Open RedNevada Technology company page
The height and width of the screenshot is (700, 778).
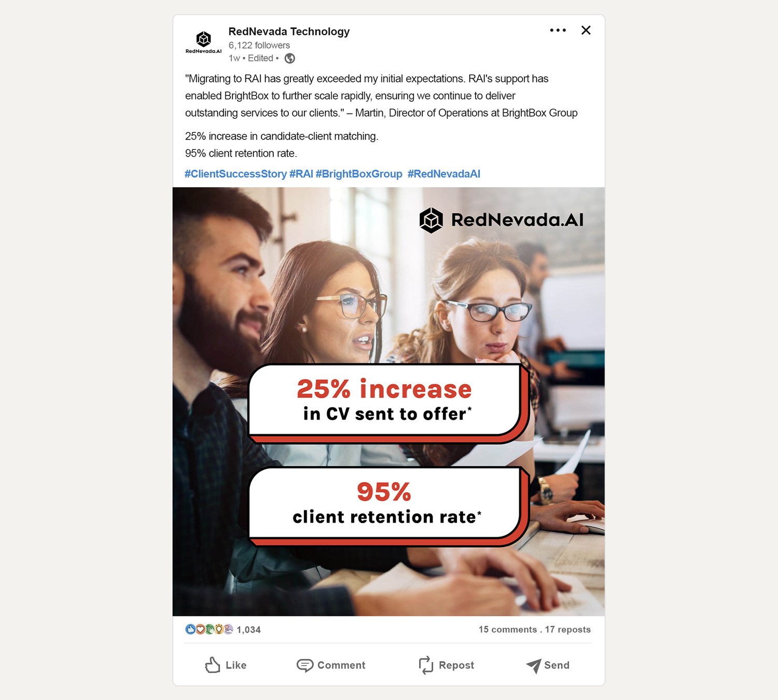coord(289,32)
